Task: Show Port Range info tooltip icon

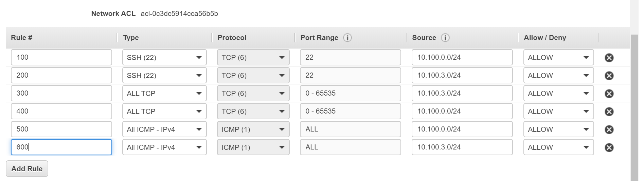Action: click(347, 38)
